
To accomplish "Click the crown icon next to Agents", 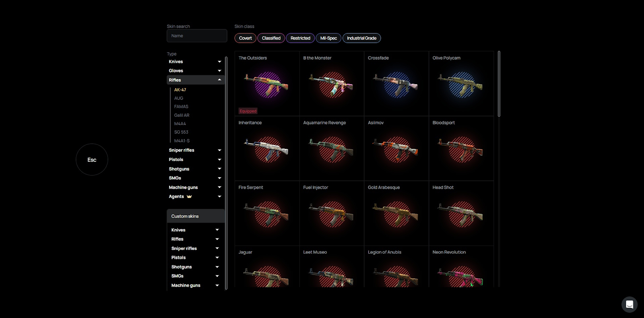I will coord(189,196).
